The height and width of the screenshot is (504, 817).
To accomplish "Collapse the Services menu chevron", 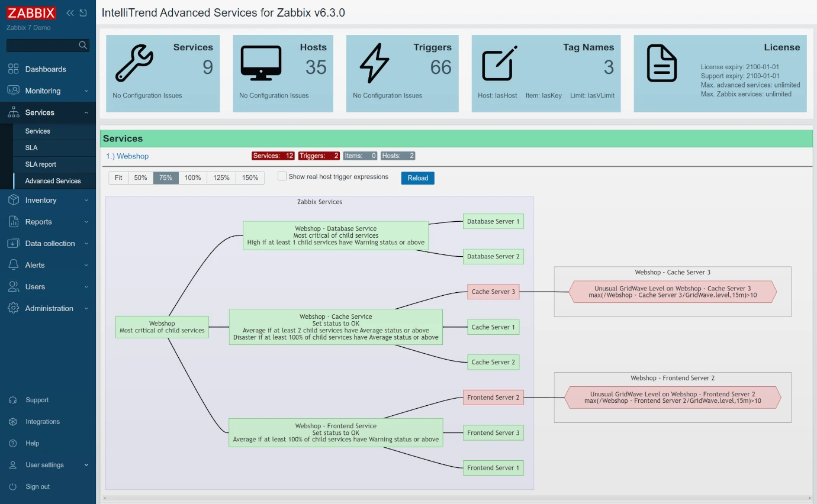I will 86,112.
